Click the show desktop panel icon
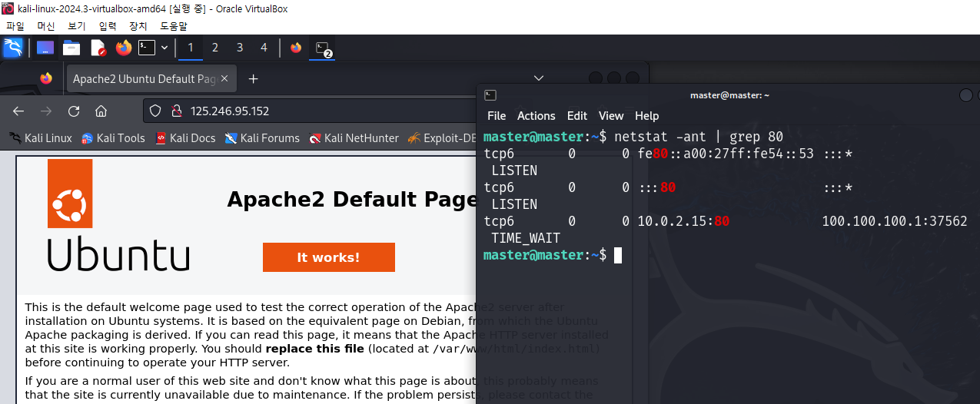Image resolution: width=980 pixels, height=404 pixels. point(45,48)
